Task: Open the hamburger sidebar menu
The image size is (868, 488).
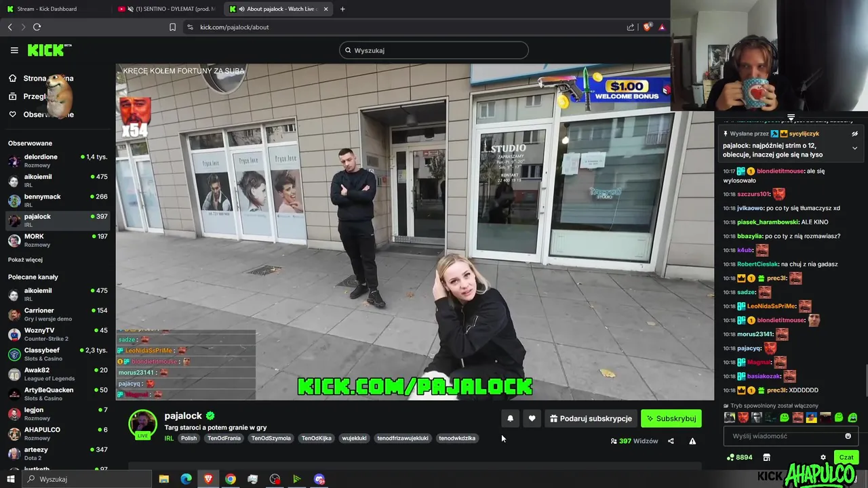Action: 14,50
